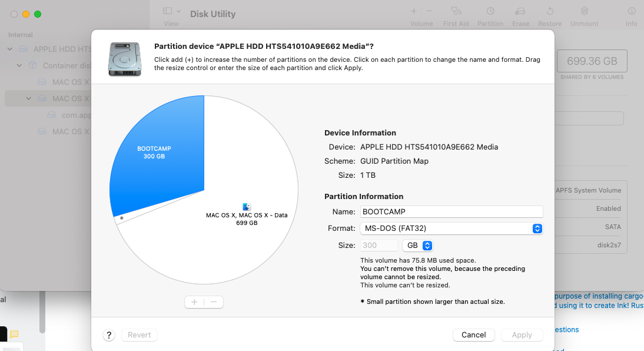Image resolution: width=644 pixels, height=351 pixels.
Task: Click the Finder icon on the pie chart
Action: [247, 207]
